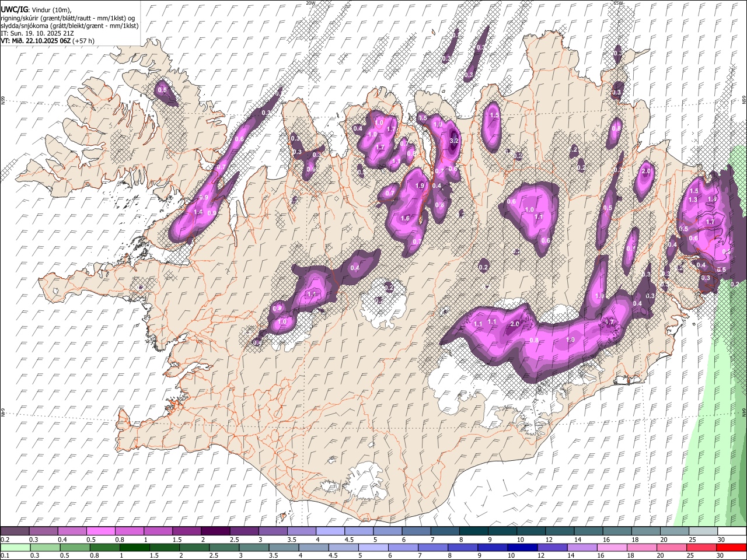Click the 15W longitude label on the map edge
Viewport: 747px width, 560px height.
618,3
